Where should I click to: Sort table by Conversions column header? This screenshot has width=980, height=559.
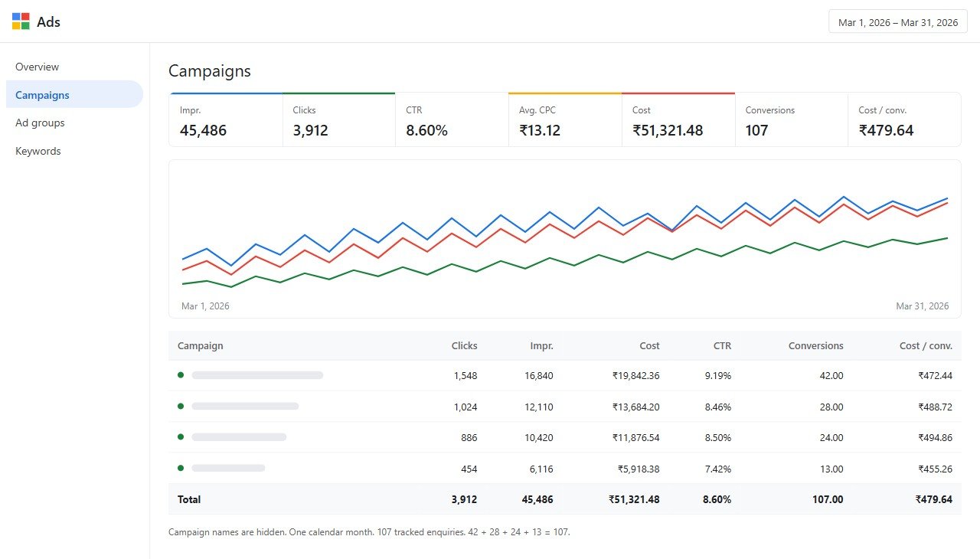click(x=816, y=345)
